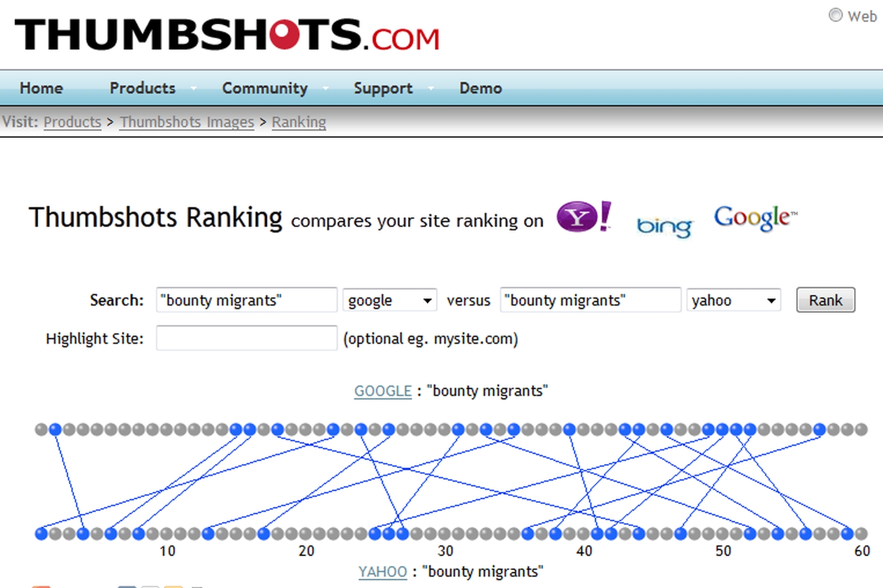This screenshot has height=588, width=883.
Task: Open the Support menu
Action: [383, 88]
